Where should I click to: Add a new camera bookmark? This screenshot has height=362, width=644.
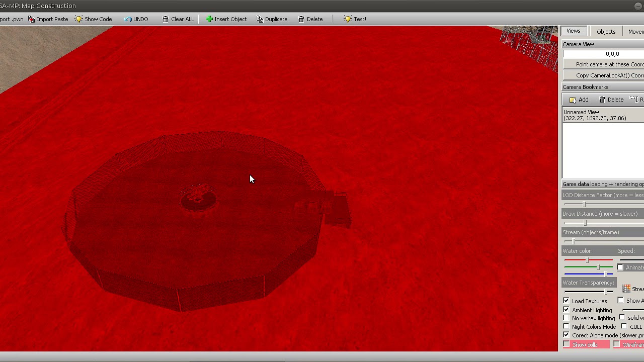pos(579,100)
